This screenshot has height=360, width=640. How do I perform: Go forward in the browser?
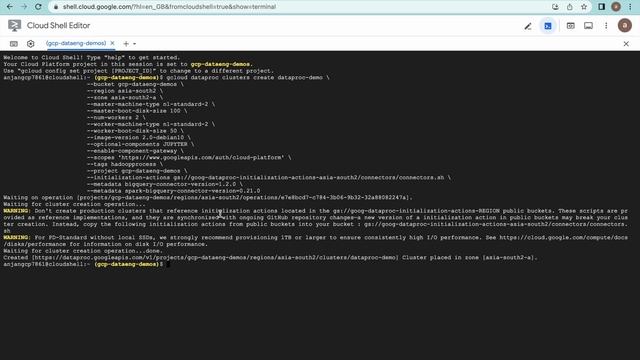[24, 7]
